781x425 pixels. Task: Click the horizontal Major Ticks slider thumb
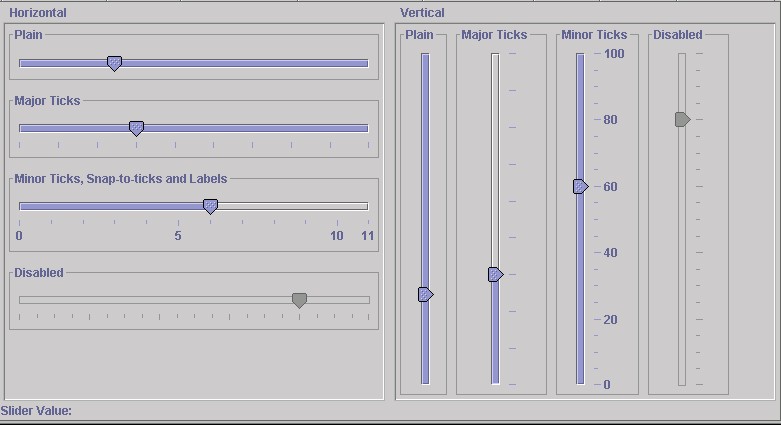tap(137, 128)
